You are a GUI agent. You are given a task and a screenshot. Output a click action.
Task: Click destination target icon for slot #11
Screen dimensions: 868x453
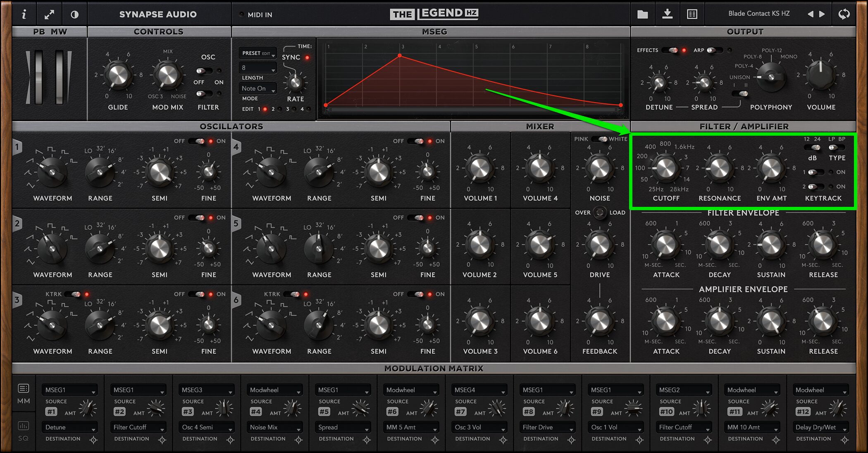[x=776, y=440]
